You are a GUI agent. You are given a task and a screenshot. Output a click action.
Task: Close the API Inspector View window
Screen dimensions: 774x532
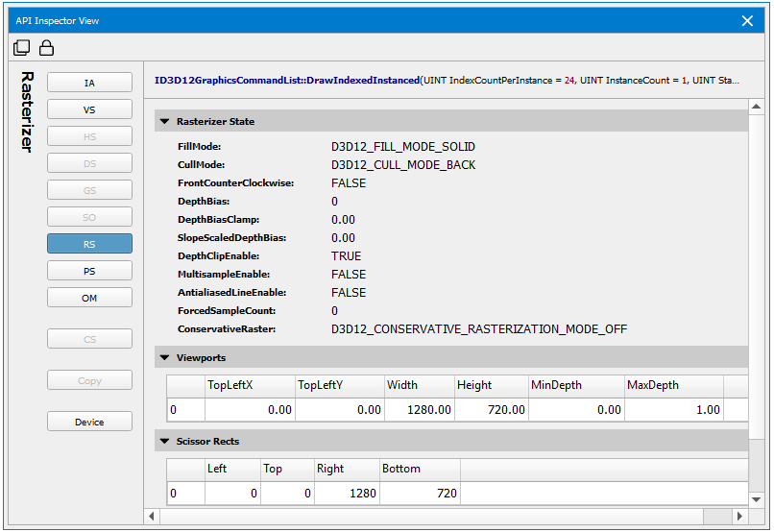coord(748,20)
